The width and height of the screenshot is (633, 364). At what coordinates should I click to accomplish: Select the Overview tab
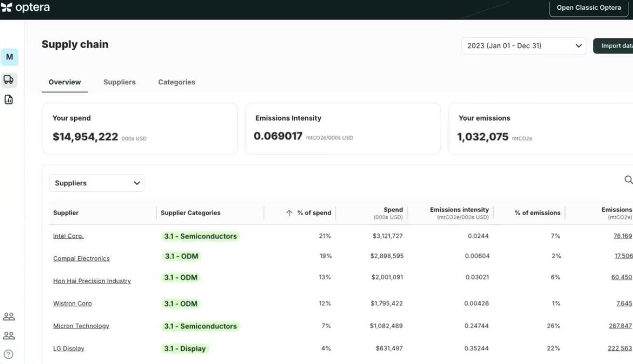tap(65, 82)
